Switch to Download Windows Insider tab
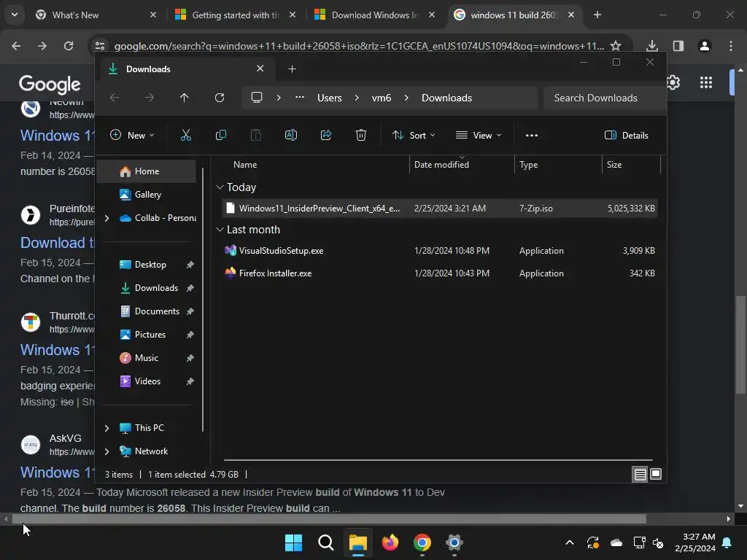 (x=376, y=15)
